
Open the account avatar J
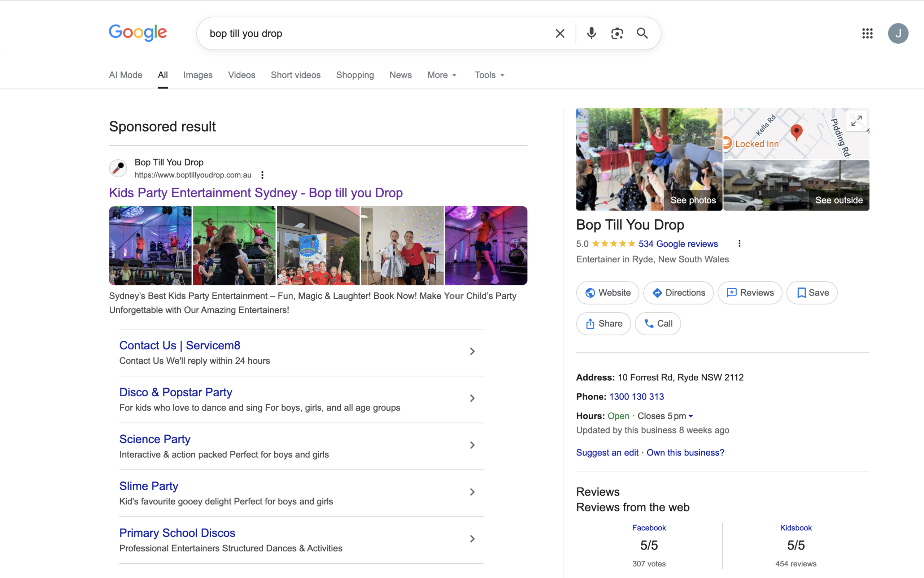(898, 33)
